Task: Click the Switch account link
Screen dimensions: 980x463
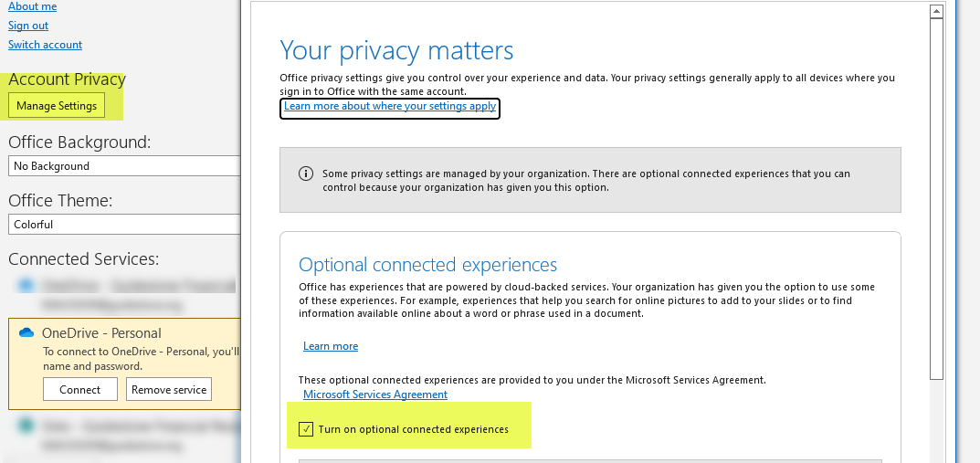Action: pos(45,45)
